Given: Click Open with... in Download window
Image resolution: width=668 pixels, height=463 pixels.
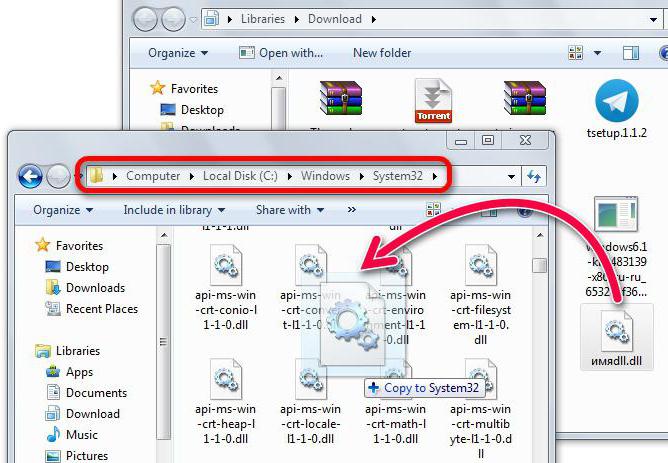Looking at the screenshot, I should 281,53.
